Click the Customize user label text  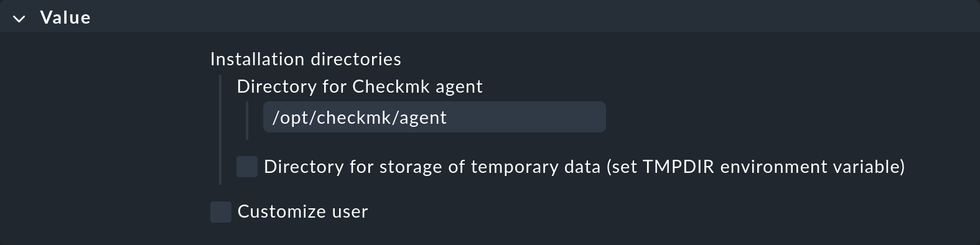[303, 211]
